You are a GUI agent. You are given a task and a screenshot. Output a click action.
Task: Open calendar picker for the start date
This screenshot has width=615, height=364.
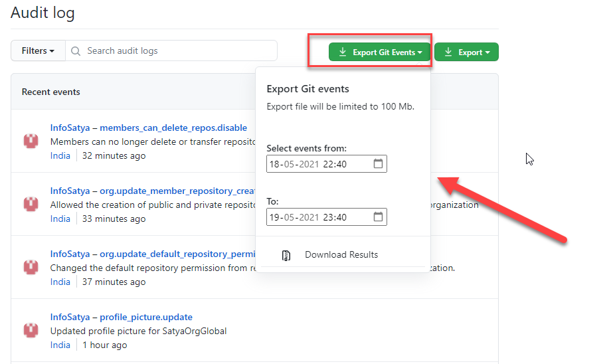[x=378, y=163]
